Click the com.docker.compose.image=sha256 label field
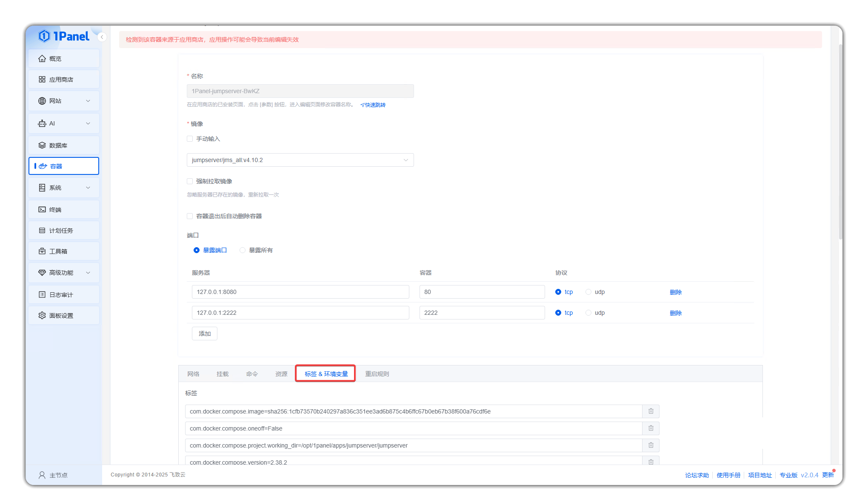This screenshot has height=502, width=868. [x=414, y=411]
